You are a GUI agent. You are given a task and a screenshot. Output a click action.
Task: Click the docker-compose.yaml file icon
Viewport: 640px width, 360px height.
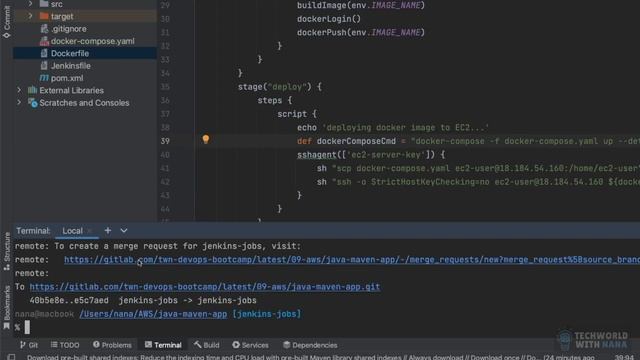(44, 41)
